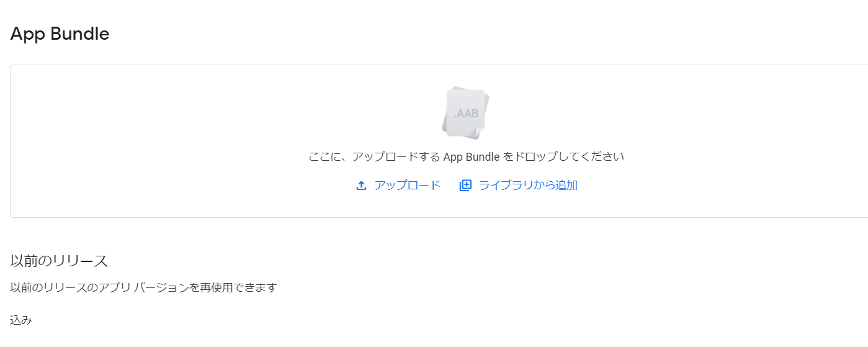
Task: Click the .AAB file icon
Action: coord(466,113)
